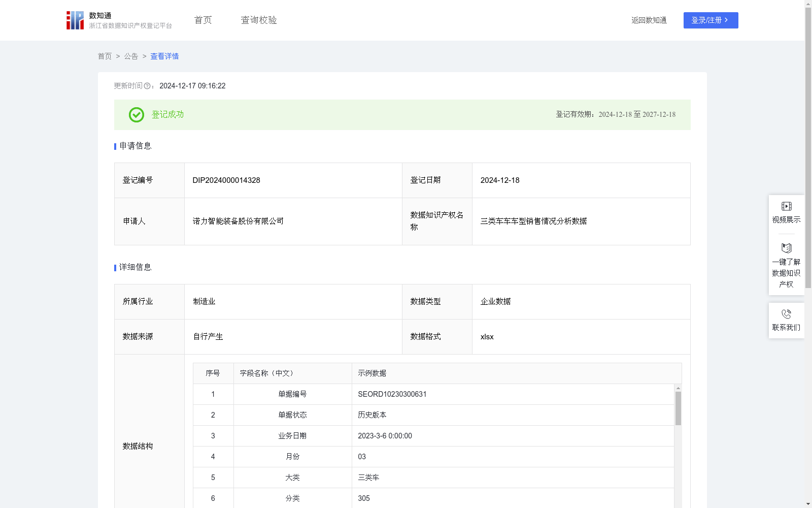Click the 分类 field cell
The width and height of the screenshot is (812, 508).
pos(292,498)
